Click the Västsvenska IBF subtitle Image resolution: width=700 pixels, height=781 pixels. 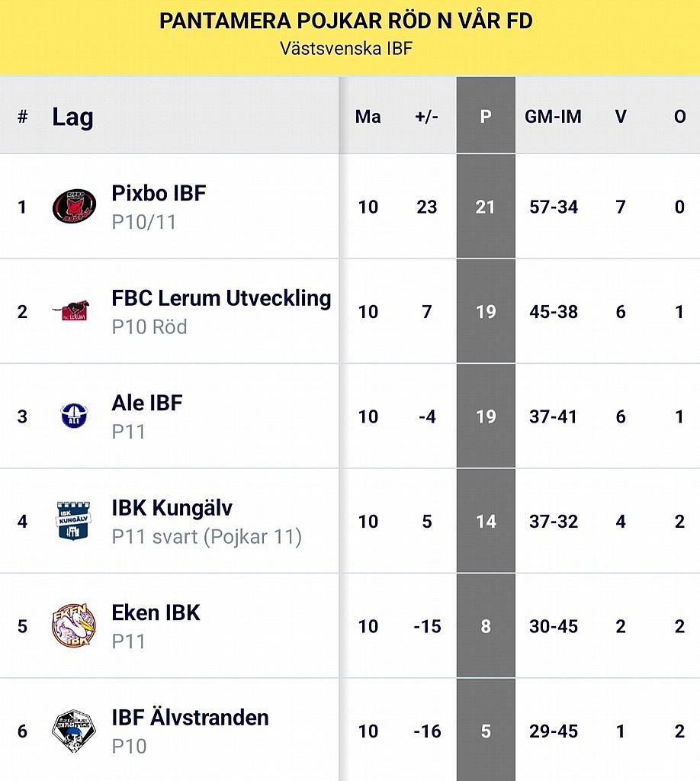(346, 48)
